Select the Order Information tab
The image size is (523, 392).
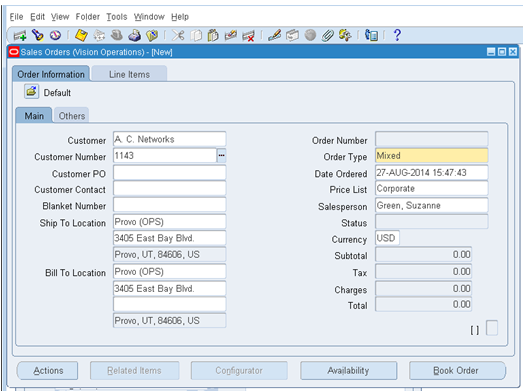(51, 74)
